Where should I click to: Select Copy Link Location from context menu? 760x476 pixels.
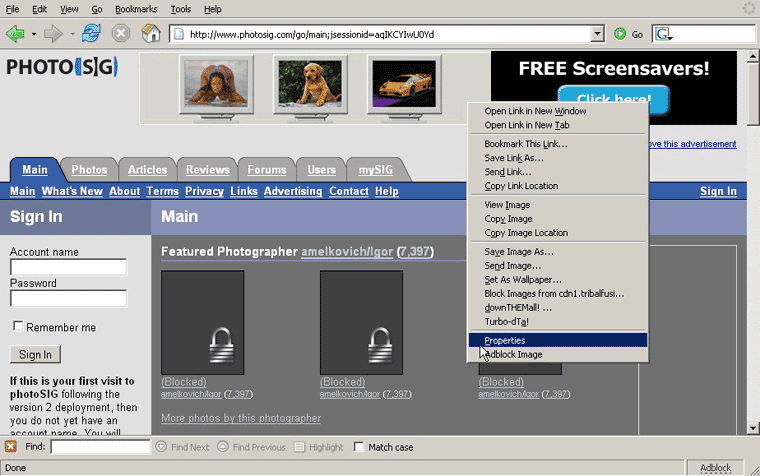pos(557,186)
